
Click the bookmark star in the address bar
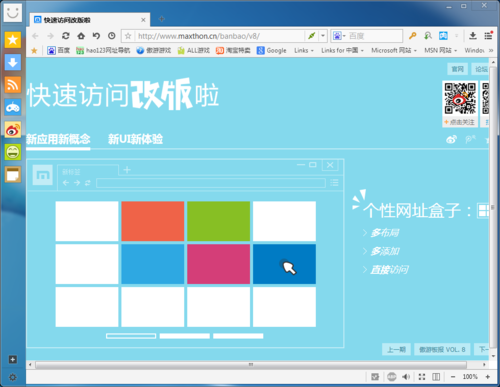128,36
